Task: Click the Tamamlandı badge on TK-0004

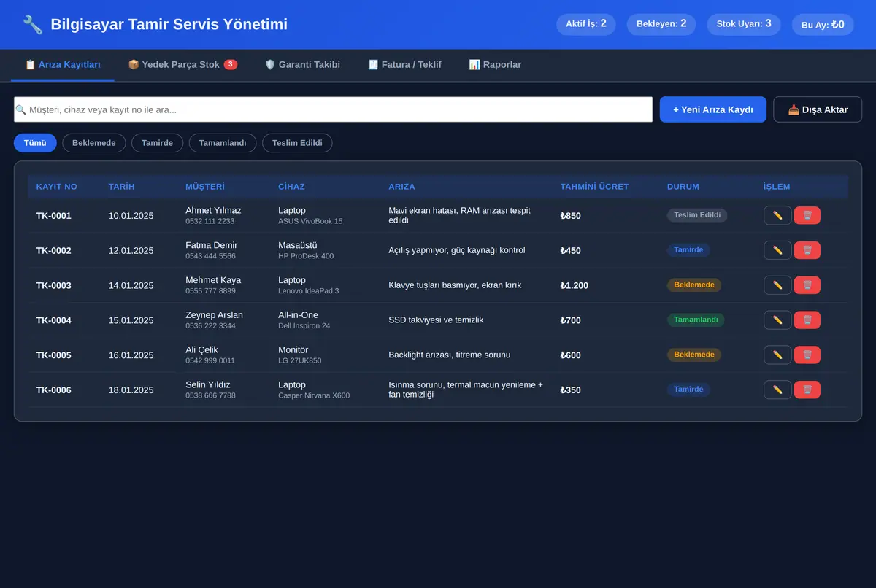Action: coord(696,320)
